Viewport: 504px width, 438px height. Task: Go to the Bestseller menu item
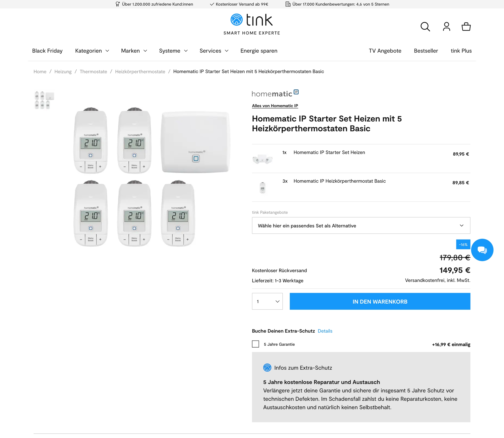tap(426, 51)
